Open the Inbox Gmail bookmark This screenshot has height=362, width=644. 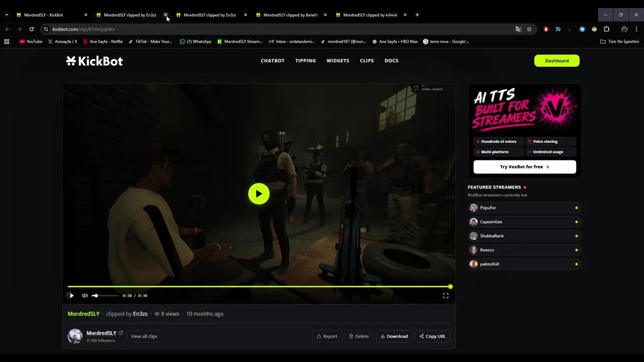[292, 42]
